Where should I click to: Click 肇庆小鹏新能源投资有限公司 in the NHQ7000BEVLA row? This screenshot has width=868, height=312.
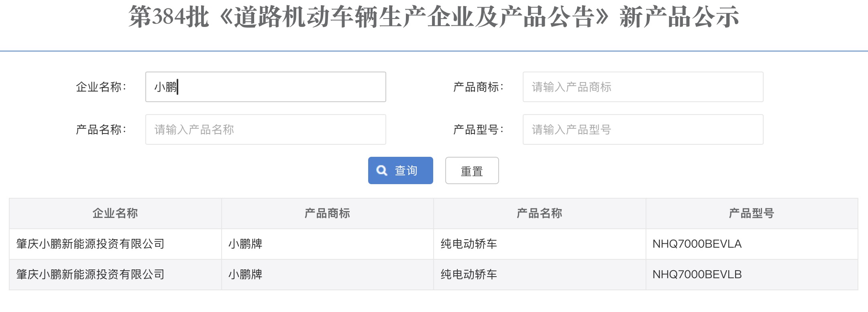[90, 244]
